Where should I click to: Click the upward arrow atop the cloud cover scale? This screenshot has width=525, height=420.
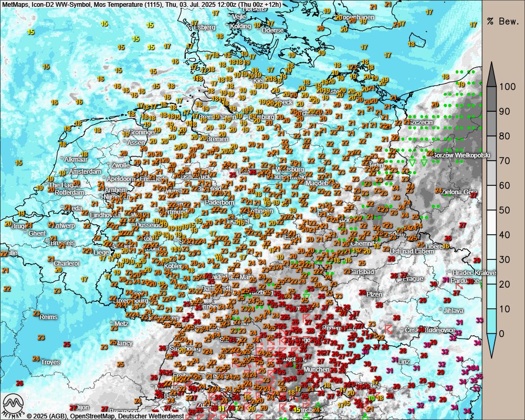pos(491,74)
